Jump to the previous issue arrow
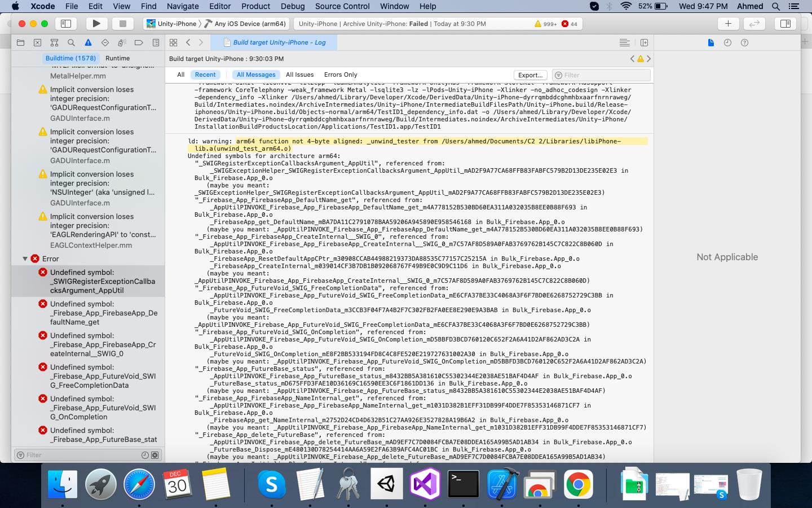The image size is (812, 508). click(632, 59)
